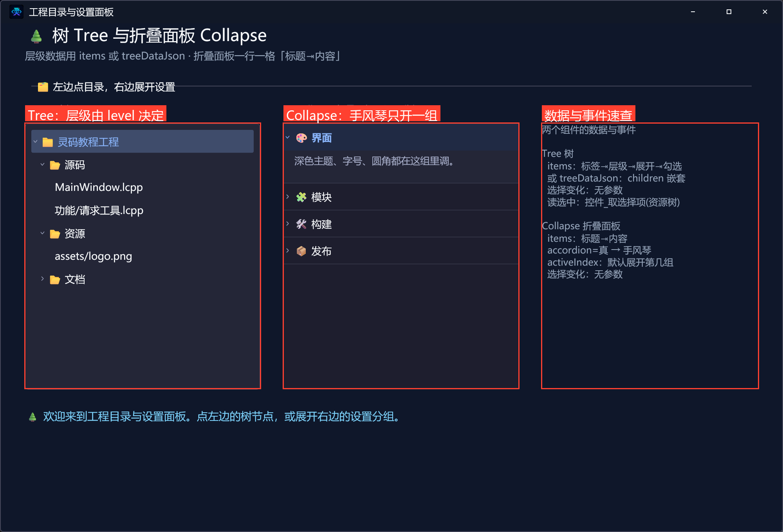
Task: Expand the 发布 panel chevron
Action: click(288, 251)
